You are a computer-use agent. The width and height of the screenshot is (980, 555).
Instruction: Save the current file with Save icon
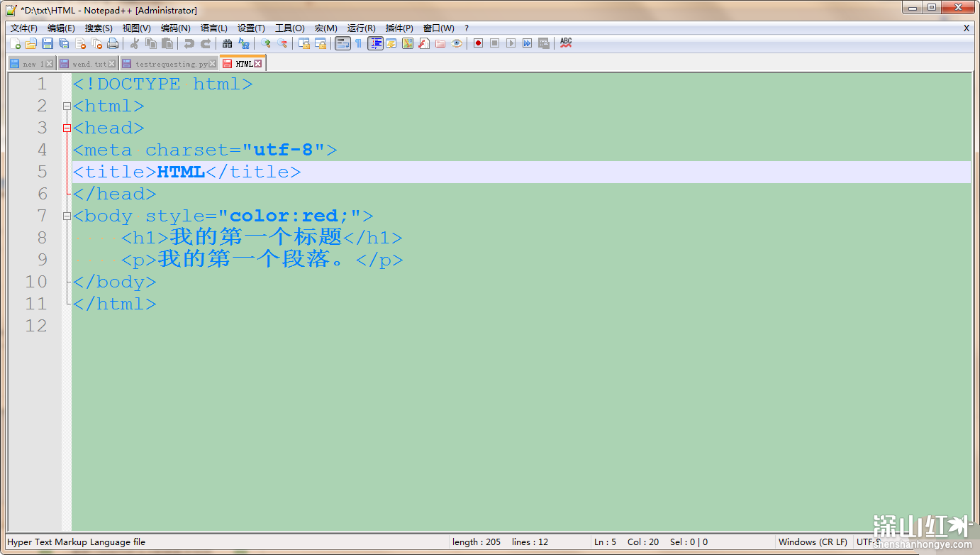pyautogui.click(x=48, y=43)
